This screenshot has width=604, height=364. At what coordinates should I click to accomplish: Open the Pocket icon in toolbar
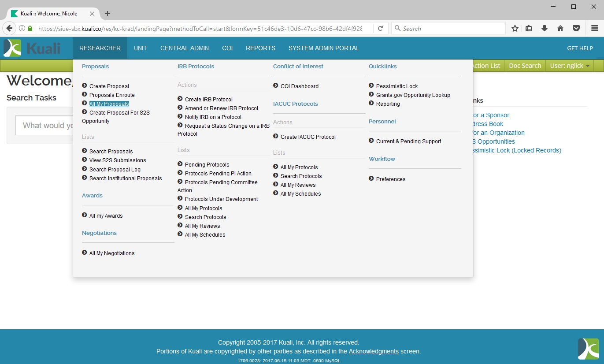point(576,29)
